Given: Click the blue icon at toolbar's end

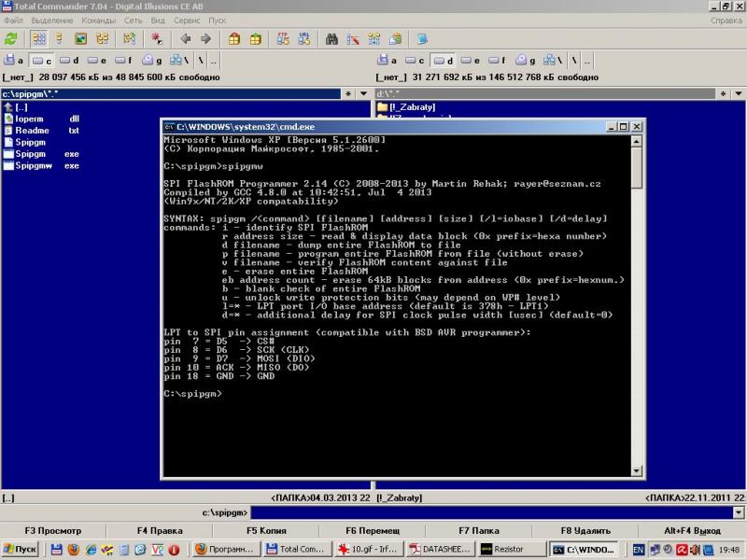Looking at the screenshot, I should (422, 38).
